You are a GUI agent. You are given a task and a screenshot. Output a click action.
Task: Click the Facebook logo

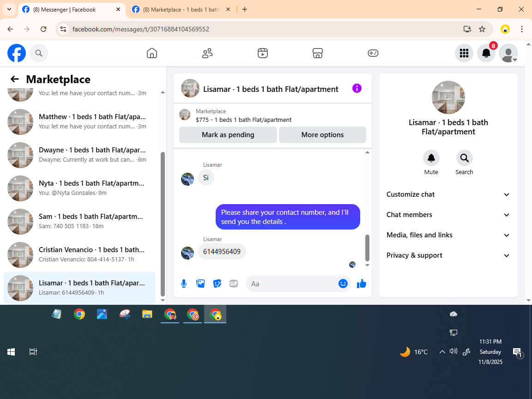point(17,53)
